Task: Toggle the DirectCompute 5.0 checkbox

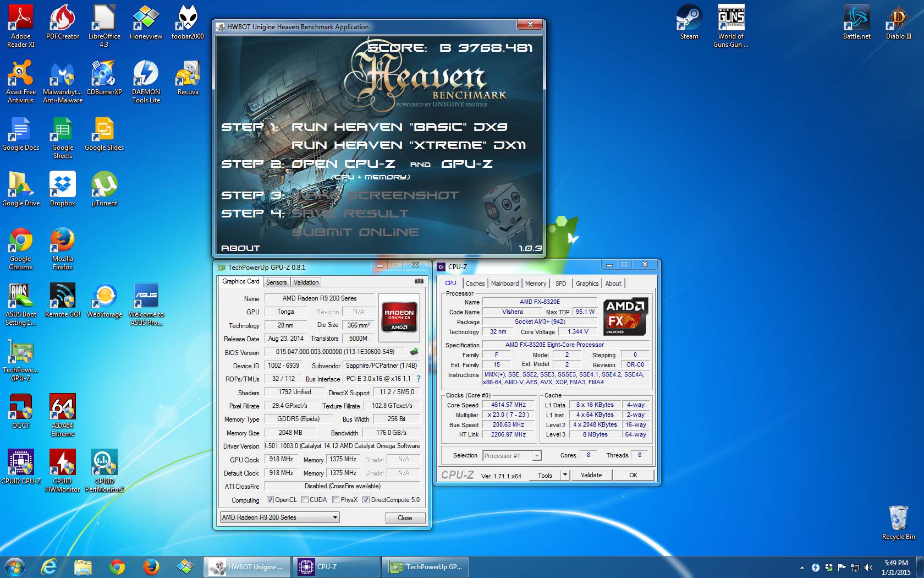Action: point(366,500)
